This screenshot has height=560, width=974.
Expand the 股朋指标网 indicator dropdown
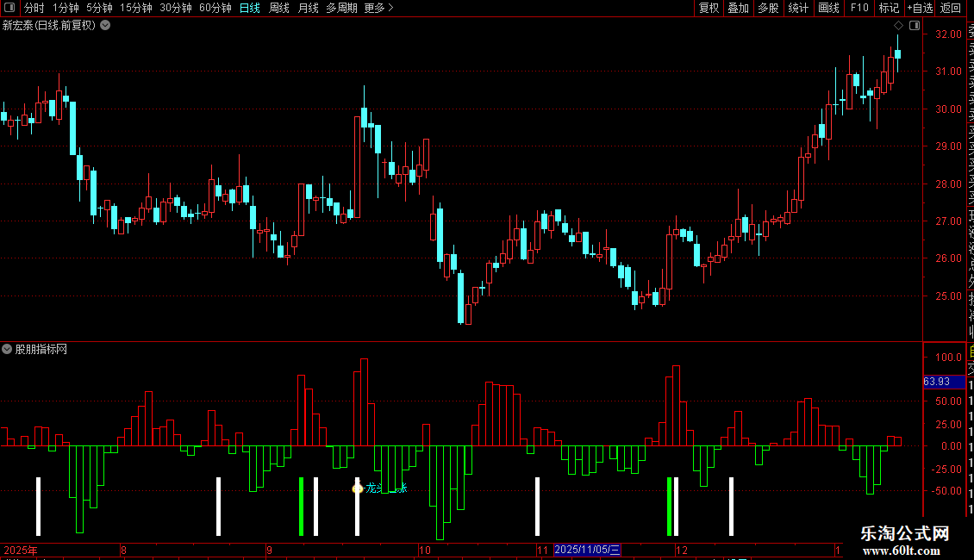coord(7,349)
